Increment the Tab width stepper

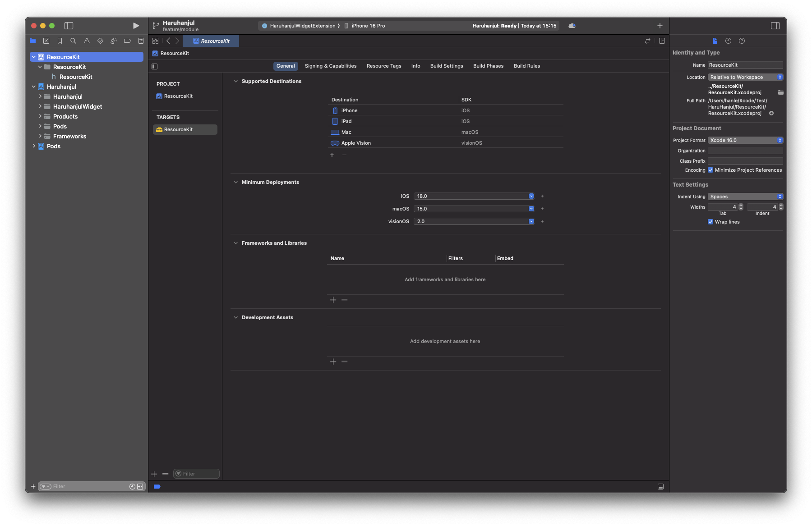click(741, 206)
